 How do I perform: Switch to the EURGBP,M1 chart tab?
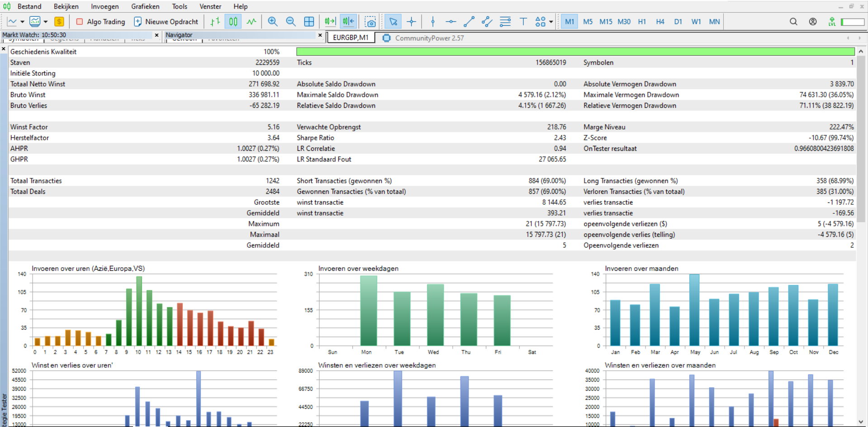pyautogui.click(x=351, y=38)
